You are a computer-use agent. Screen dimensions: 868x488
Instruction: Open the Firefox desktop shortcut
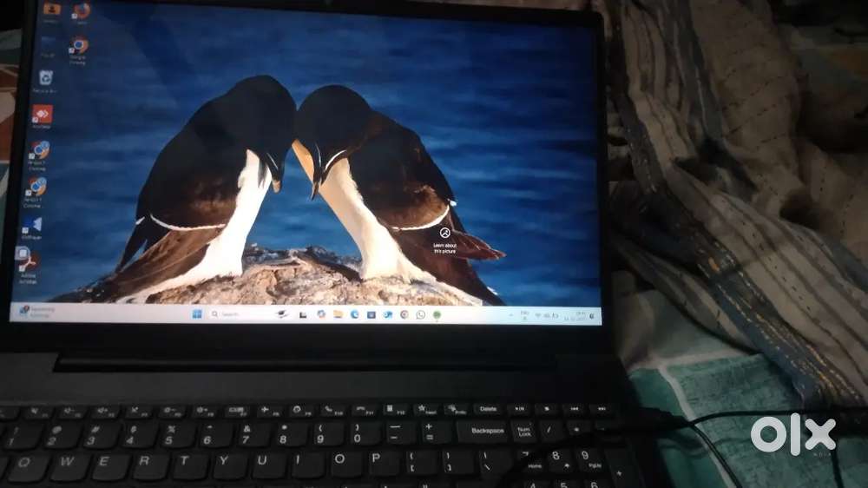tap(82, 11)
